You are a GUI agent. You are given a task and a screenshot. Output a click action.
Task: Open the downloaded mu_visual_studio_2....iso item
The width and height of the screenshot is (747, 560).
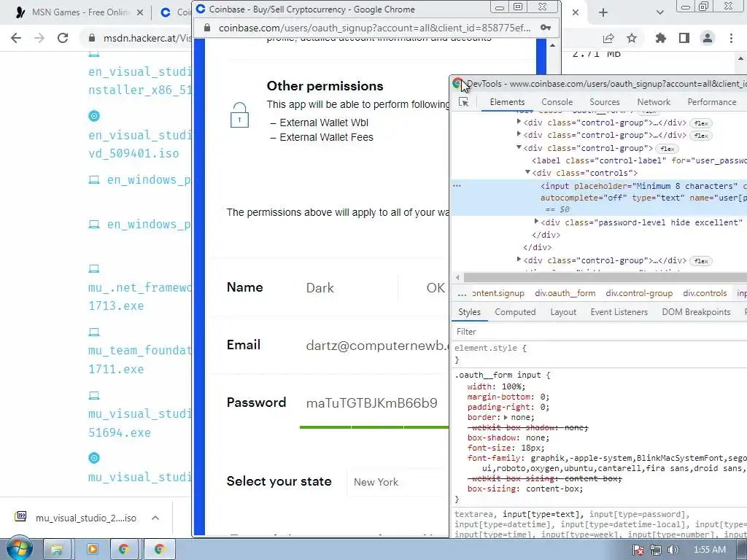tap(76, 518)
